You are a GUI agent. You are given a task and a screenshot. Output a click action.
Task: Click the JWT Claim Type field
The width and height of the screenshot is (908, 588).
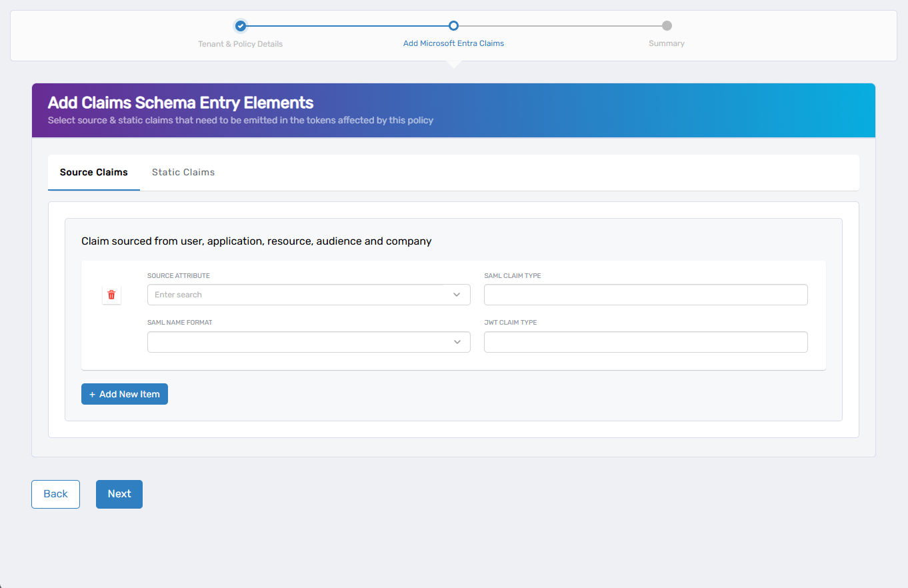pyautogui.click(x=645, y=342)
